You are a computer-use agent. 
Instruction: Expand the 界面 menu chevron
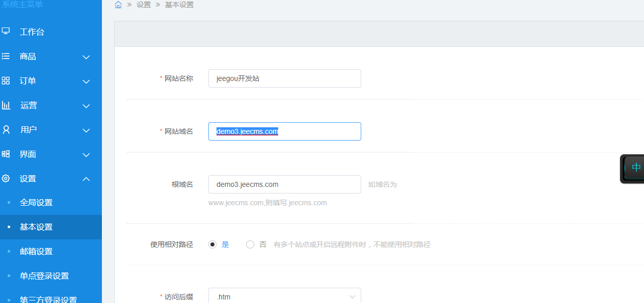point(86,155)
